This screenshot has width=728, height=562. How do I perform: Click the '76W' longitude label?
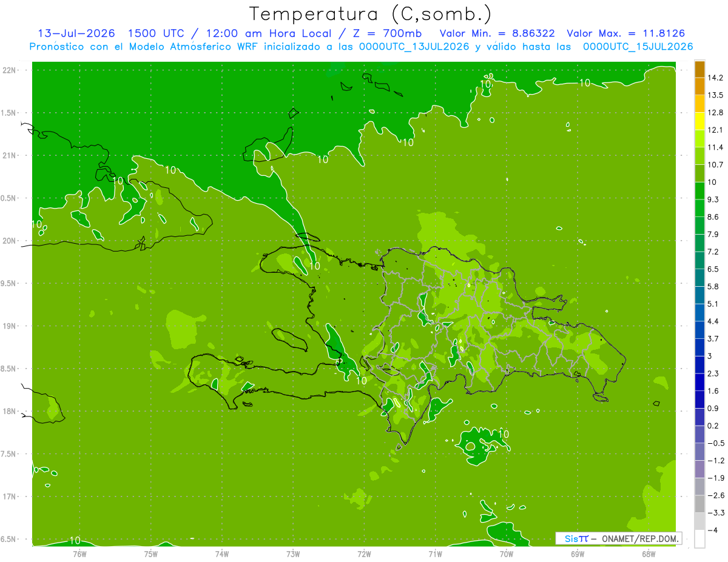pos(79,554)
